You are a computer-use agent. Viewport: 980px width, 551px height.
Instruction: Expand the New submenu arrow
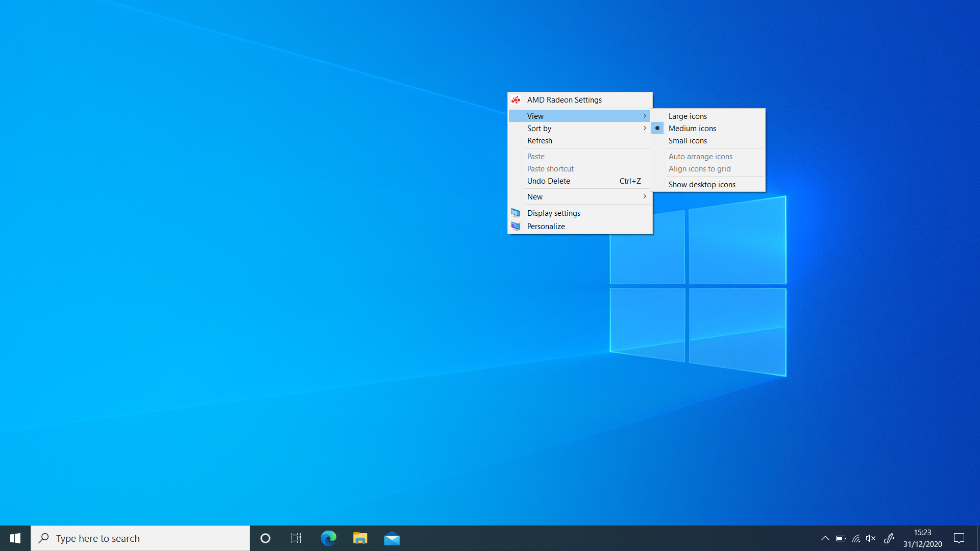click(x=645, y=196)
